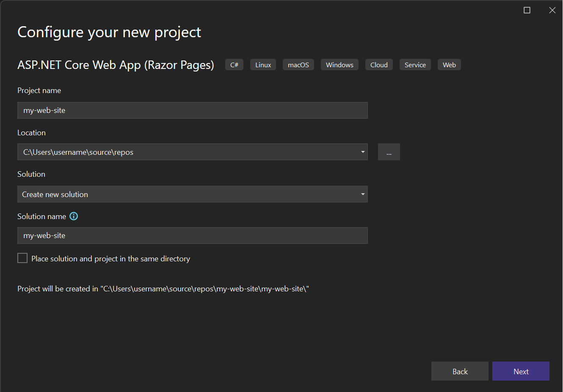Open the Solution dropdown arrow
This screenshot has width=563, height=392.
pos(363,194)
